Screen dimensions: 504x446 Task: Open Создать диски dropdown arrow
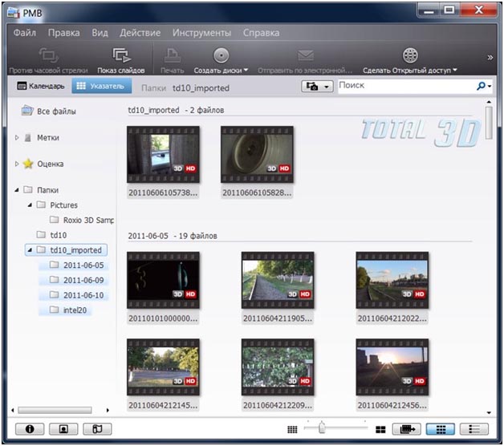pos(246,70)
